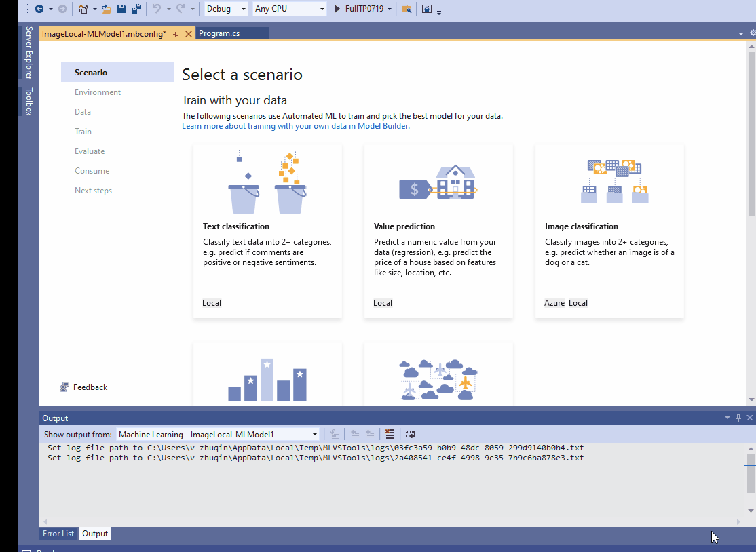Select the Image classification grid illustration
This screenshot has height=552, width=756.
tap(614, 182)
